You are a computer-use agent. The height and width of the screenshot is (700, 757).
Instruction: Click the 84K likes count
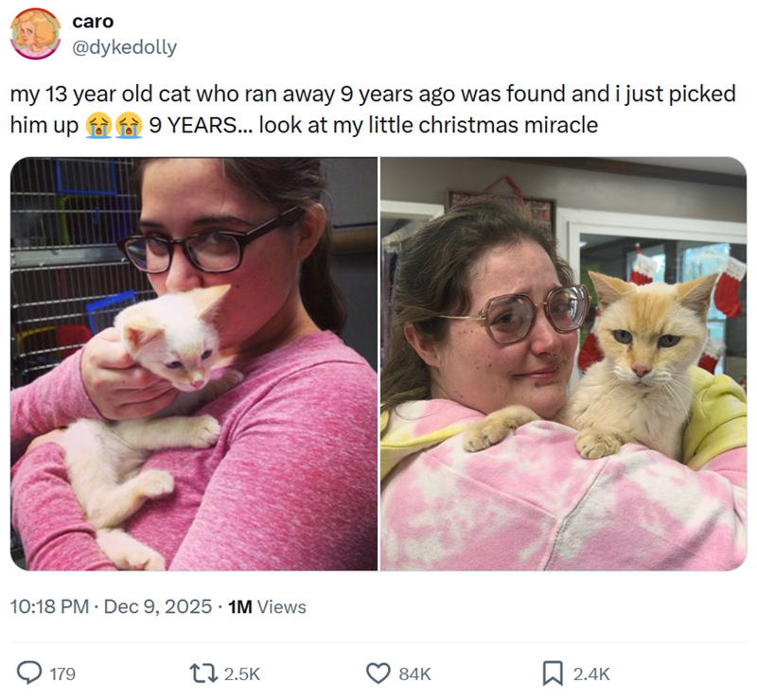click(x=414, y=674)
